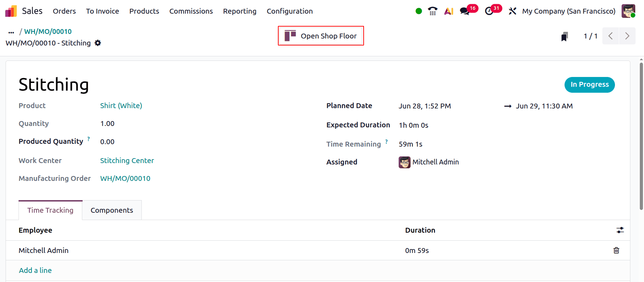Screen dimensions: 644x282
Task: Click Stitching operation title
Action: click(54, 85)
